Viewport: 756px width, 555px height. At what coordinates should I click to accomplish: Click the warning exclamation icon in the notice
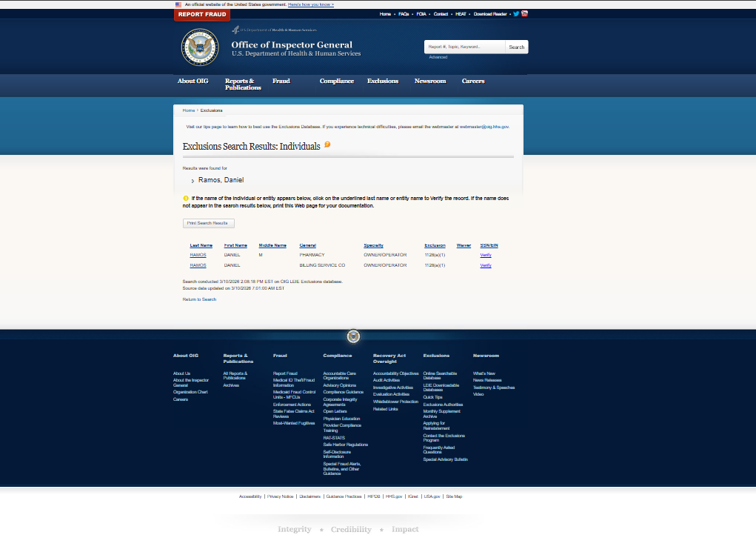(x=185, y=198)
